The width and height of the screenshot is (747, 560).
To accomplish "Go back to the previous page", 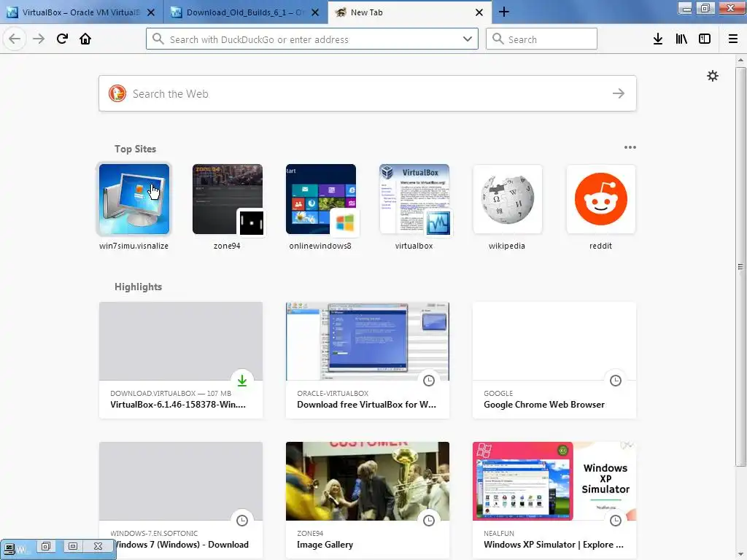I will click(x=15, y=39).
